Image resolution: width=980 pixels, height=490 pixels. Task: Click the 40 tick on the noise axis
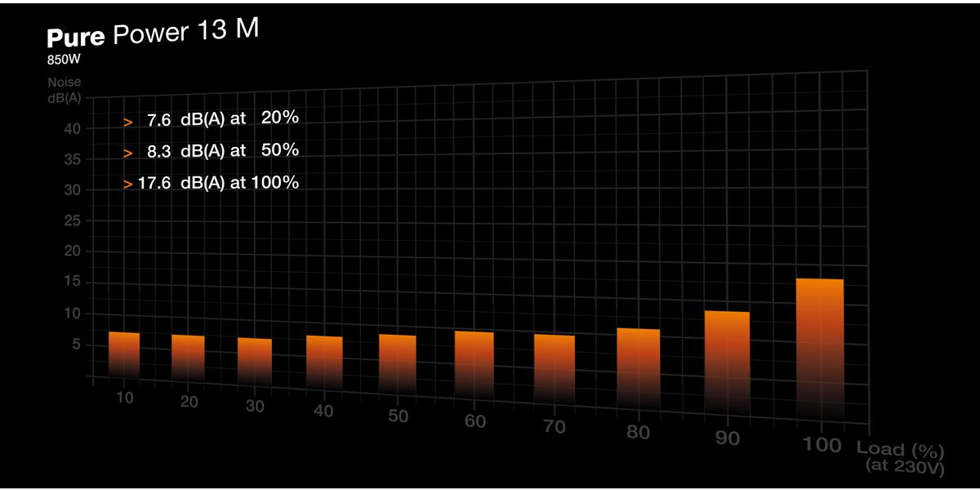click(x=72, y=128)
